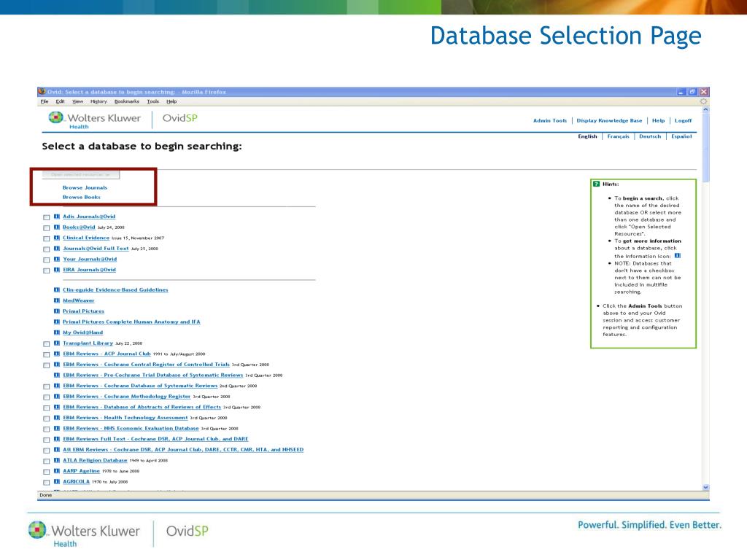
Task: Check the AGRICOLA checkbox
Action: point(46,483)
